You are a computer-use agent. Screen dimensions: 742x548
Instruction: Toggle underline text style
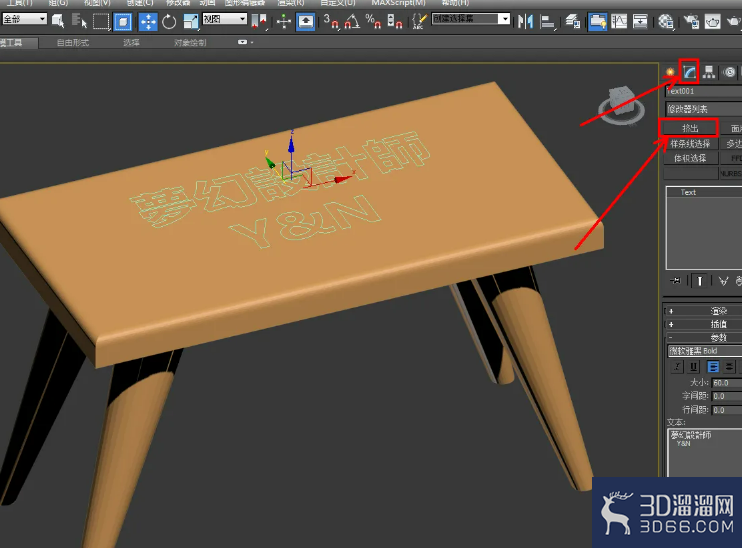point(694,367)
